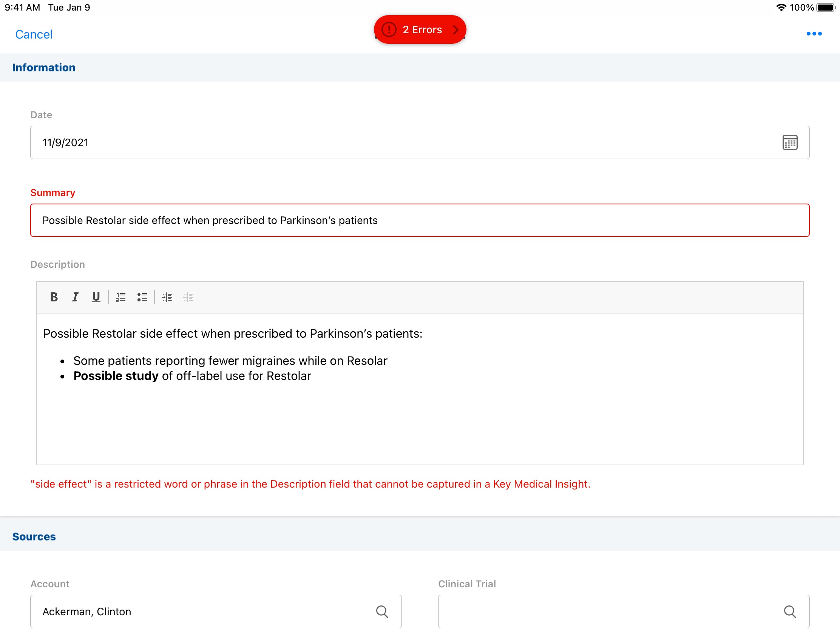Toggle bold formatting in the Description toolbar
840x630 pixels.
pos(54,297)
